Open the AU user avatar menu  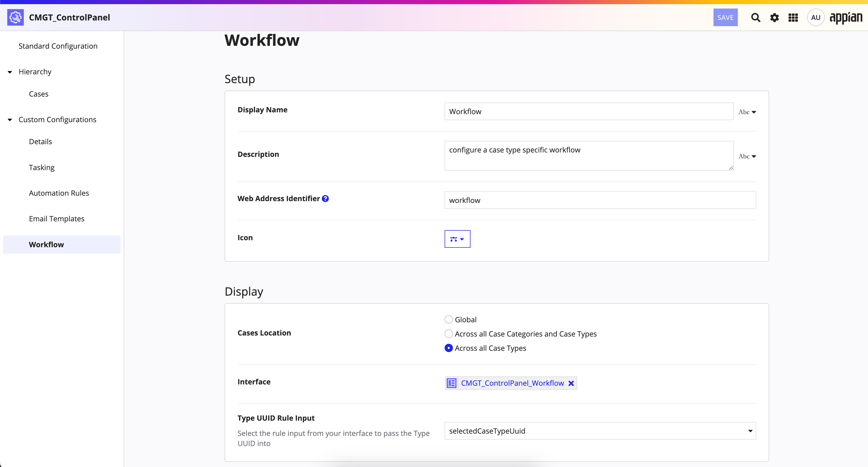[x=815, y=18]
